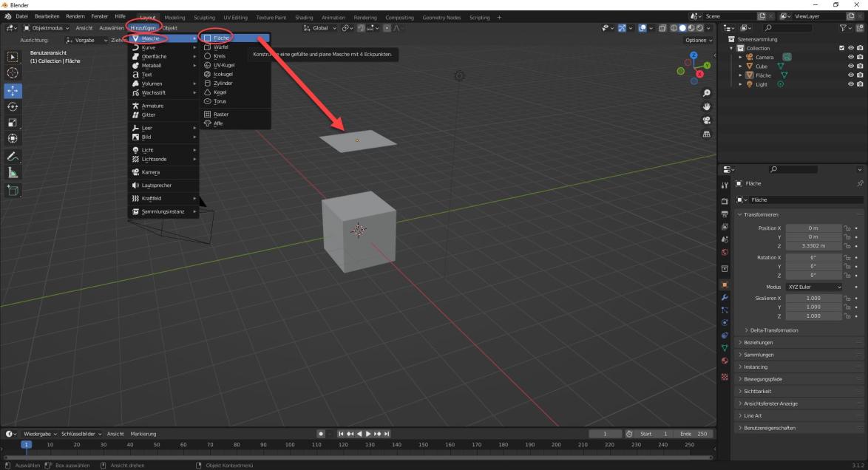Disable rendering for the Light object
868x470 pixels.
(860, 84)
